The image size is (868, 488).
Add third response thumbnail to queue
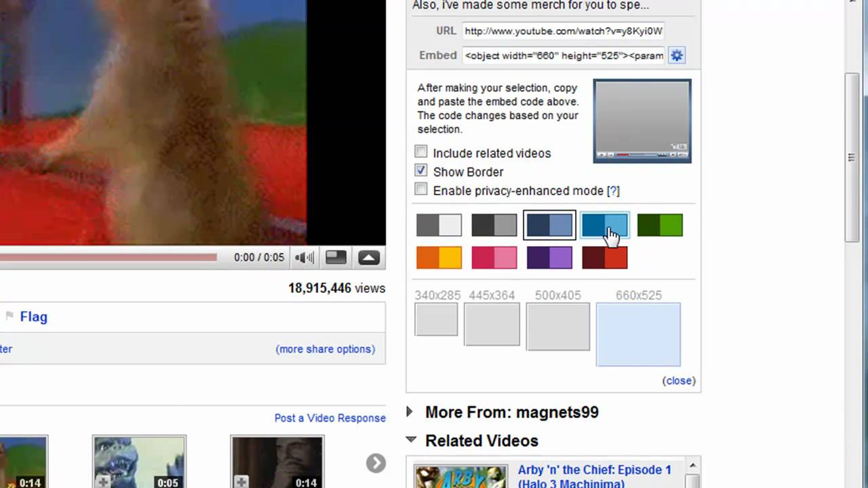(x=242, y=482)
